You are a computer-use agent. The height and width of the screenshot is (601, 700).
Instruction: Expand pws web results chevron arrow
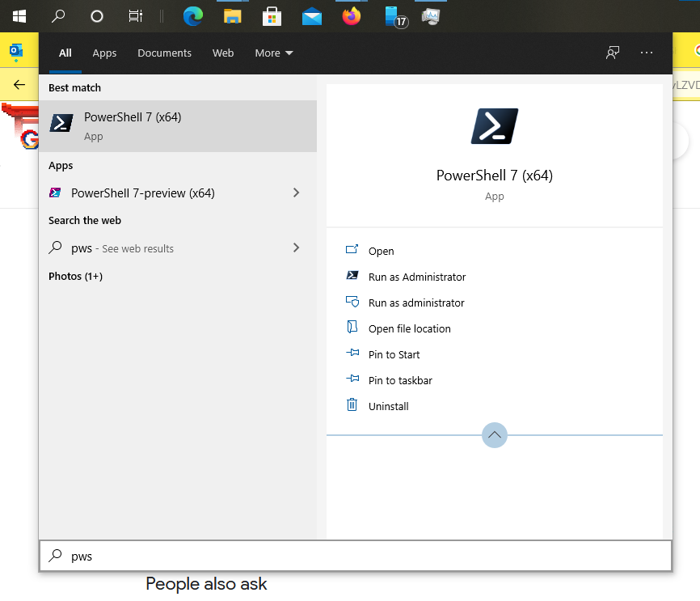tap(296, 248)
